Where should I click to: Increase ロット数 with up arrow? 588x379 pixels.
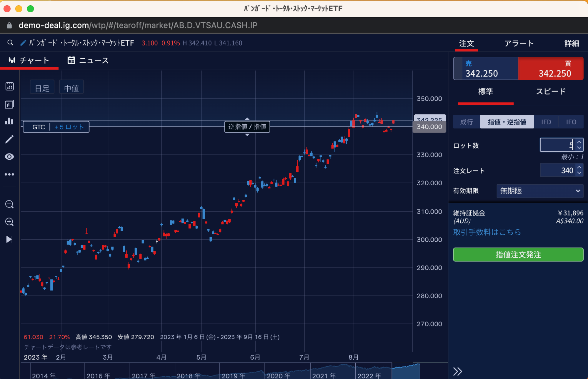coord(579,142)
